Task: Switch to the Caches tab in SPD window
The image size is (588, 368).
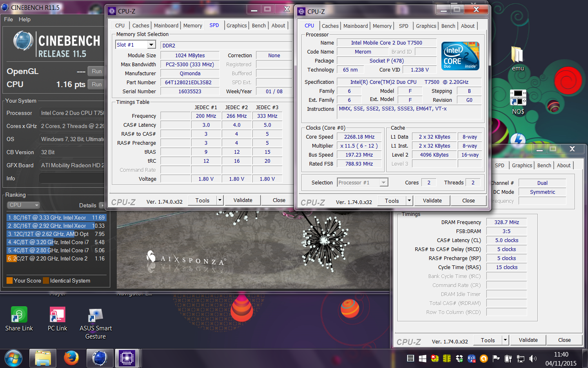Action: 140,25
